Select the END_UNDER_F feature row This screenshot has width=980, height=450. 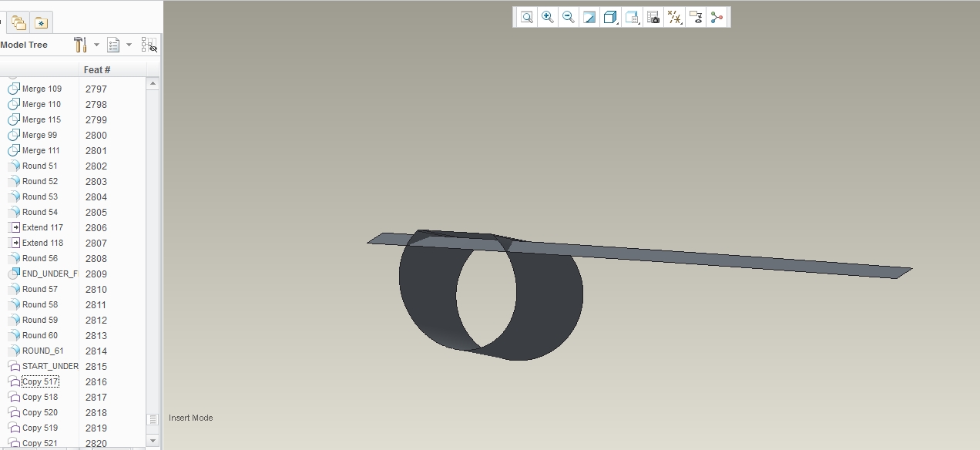click(x=50, y=274)
